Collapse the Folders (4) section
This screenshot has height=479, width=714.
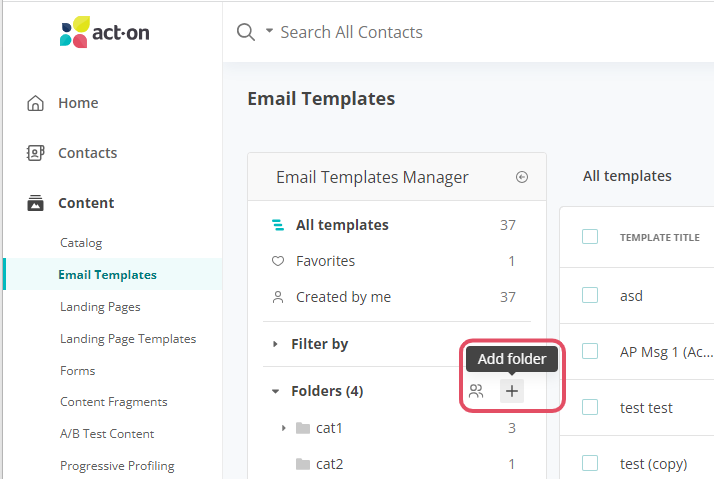point(276,391)
